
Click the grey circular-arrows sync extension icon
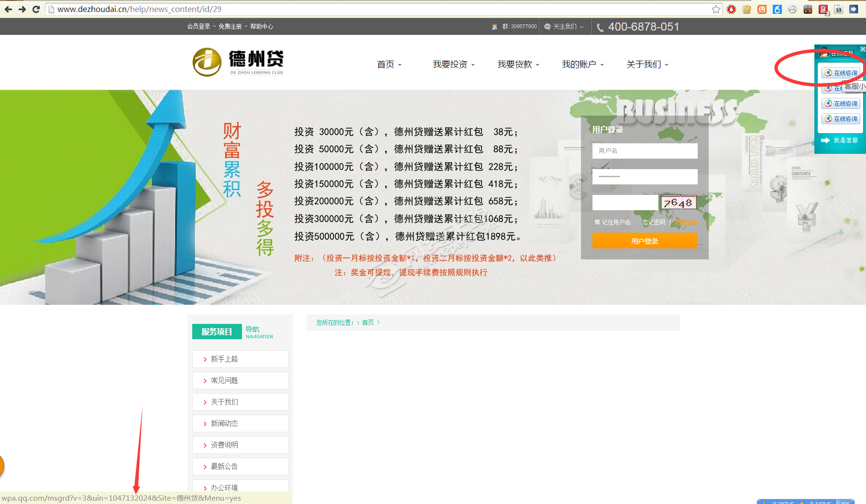[792, 9]
